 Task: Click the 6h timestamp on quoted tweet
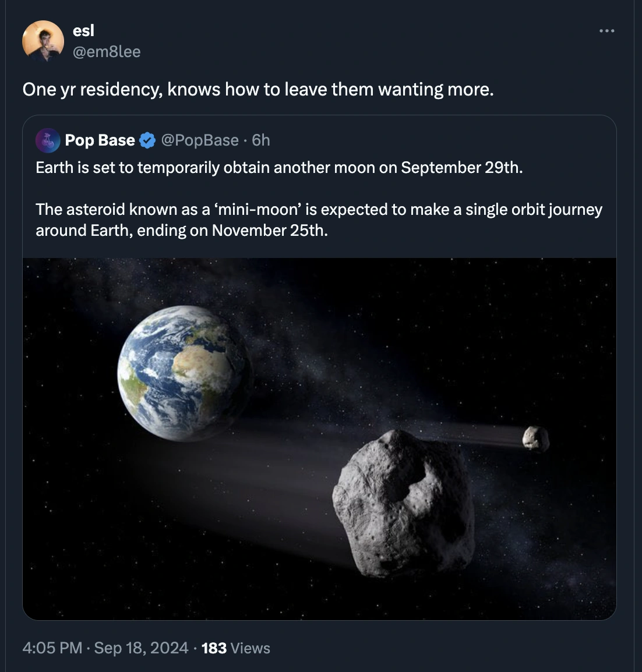click(x=260, y=140)
